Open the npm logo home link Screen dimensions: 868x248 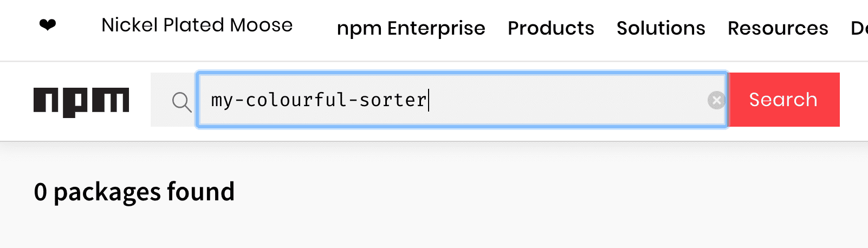tap(81, 102)
